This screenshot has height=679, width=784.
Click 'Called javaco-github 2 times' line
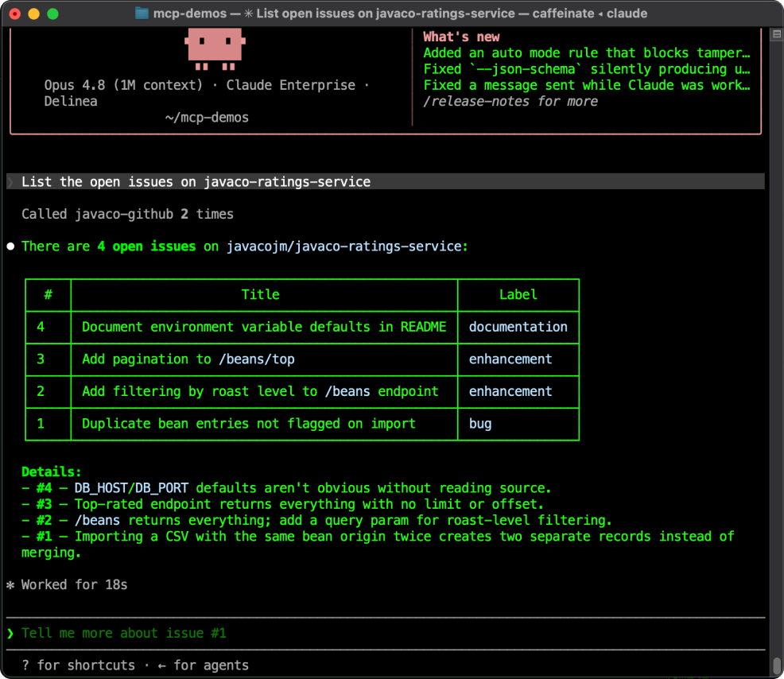pos(127,214)
